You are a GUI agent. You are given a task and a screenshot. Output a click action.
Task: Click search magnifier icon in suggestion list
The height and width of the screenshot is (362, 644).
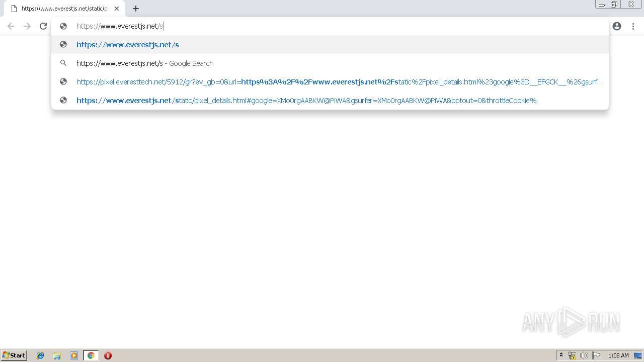click(x=63, y=63)
